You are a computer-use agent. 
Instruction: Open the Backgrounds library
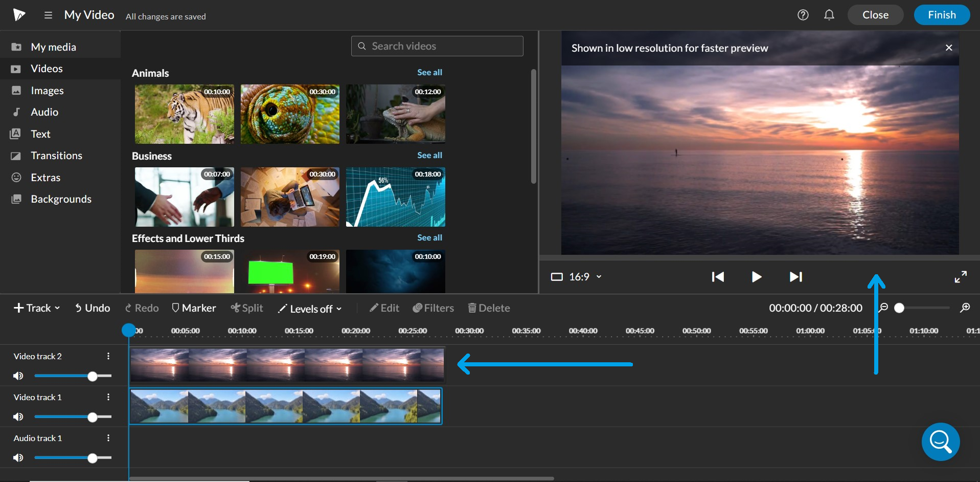[x=61, y=199]
